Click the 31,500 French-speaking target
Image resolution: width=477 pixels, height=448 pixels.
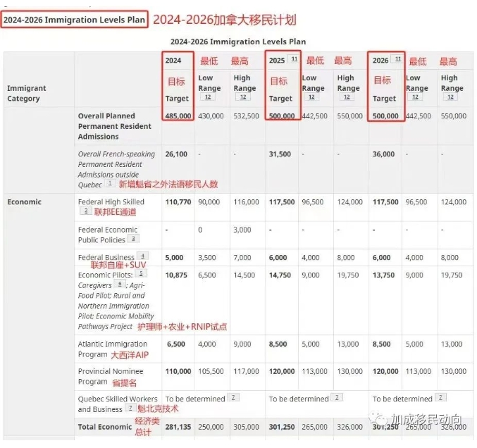[x=280, y=154]
